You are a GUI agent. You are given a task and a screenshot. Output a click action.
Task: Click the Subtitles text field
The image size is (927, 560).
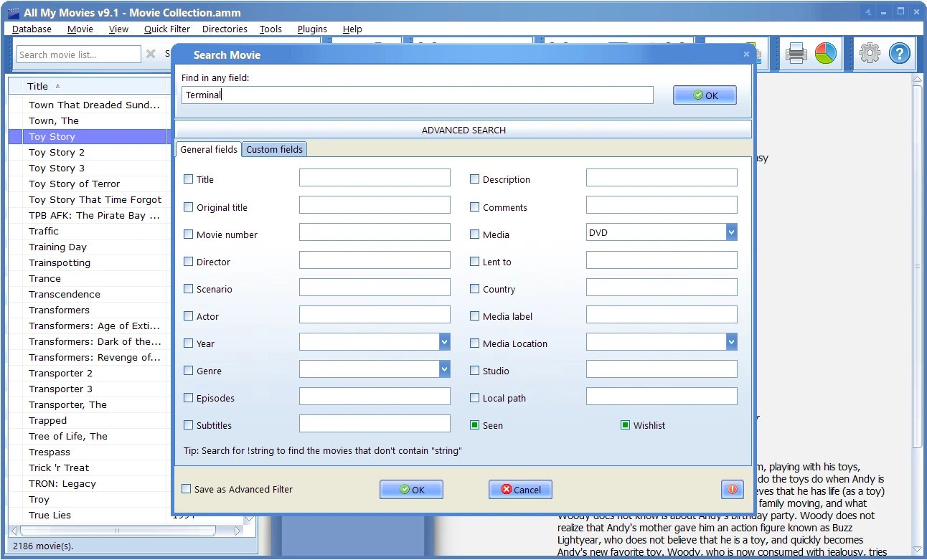pos(375,423)
